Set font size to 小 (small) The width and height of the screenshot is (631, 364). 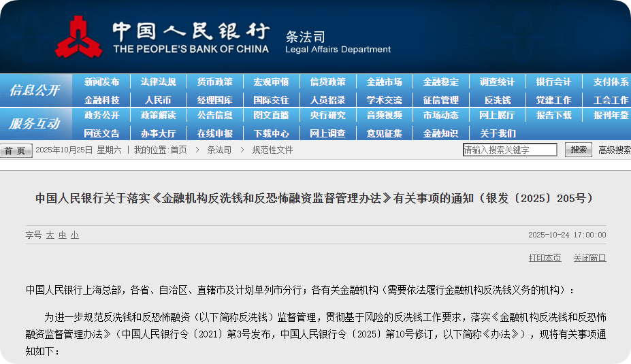[x=75, y=235]
